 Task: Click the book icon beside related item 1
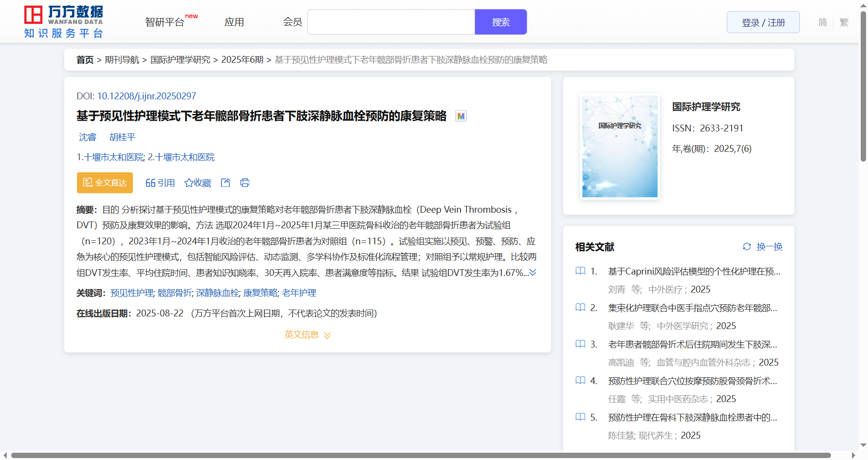click(x=580, y=271)
